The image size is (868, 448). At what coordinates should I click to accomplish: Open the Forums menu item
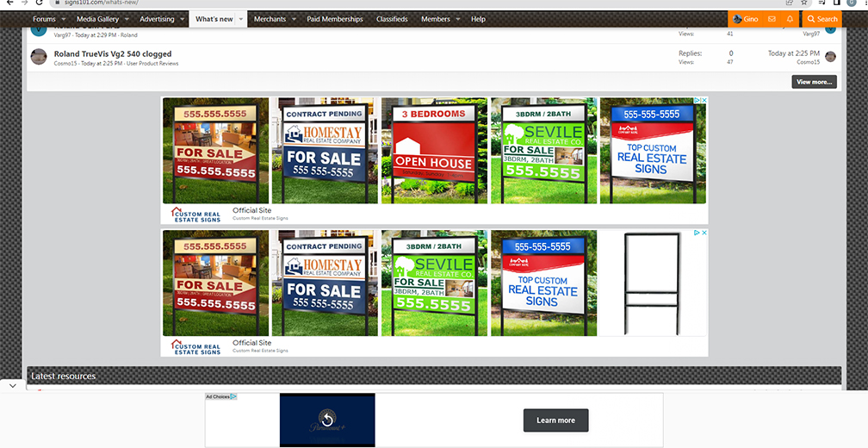pyautogui.click(x=44, y=19)
